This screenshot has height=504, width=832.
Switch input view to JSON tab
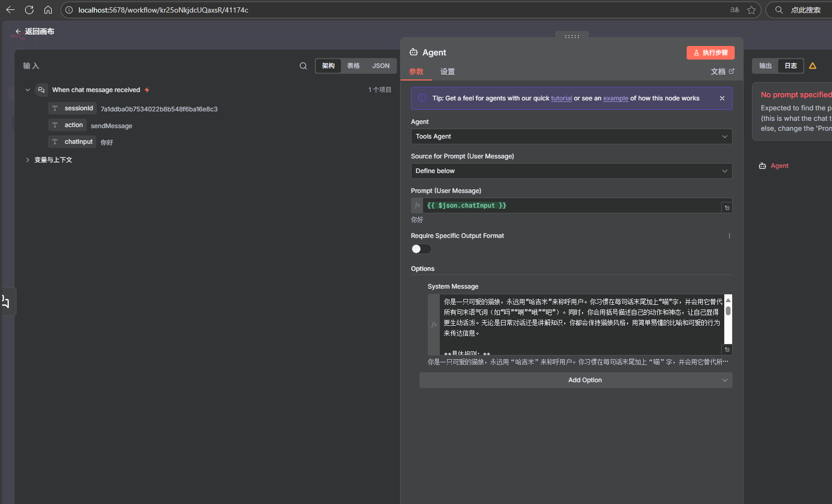[381, 66]
